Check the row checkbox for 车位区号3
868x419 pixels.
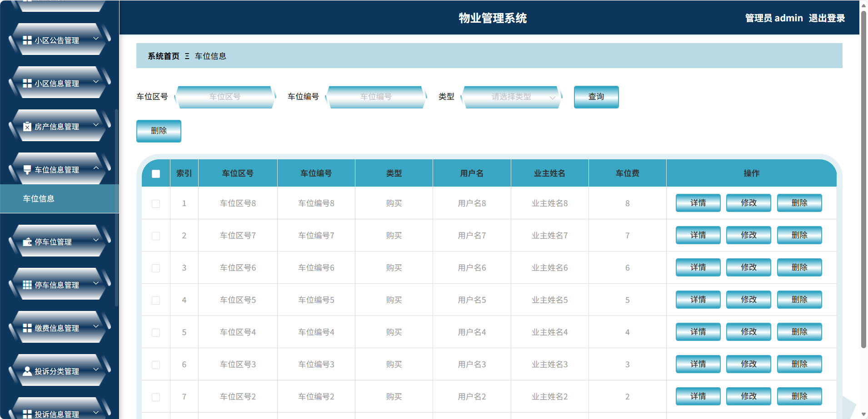pos(156,365)
